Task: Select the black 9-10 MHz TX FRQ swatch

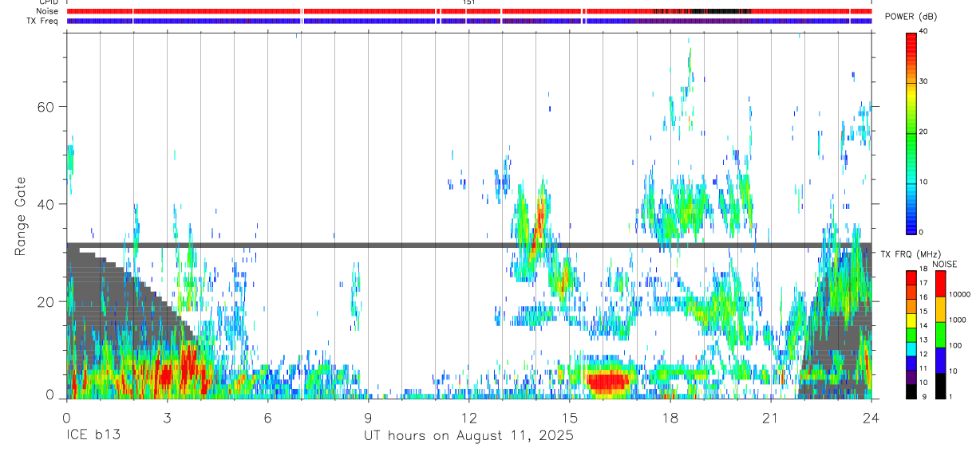Action: [x=911, y=391]
